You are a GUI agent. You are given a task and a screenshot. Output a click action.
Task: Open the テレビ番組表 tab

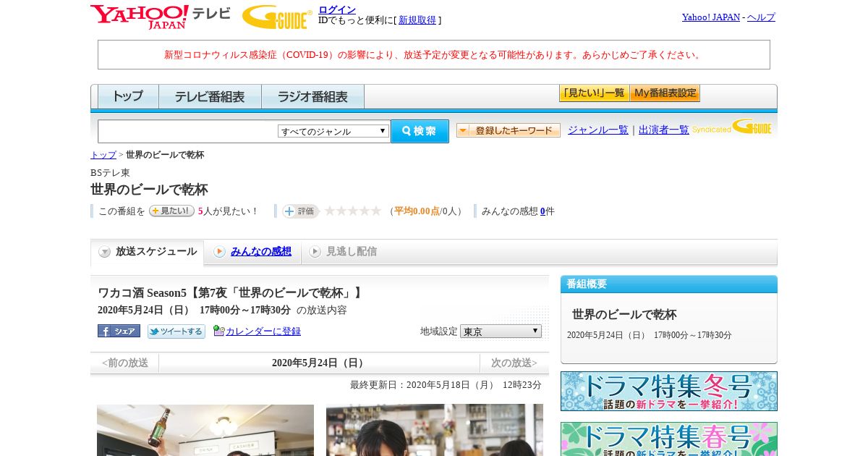(210, 96)
